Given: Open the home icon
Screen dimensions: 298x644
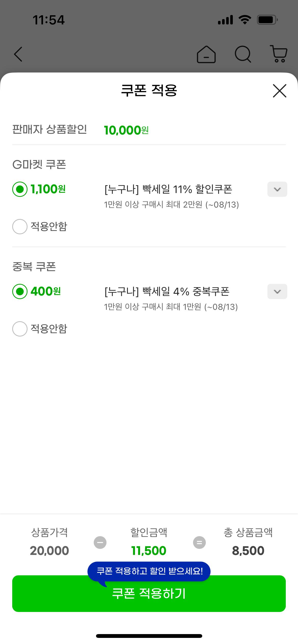Looking at the screenshot, I should point(206,54).
